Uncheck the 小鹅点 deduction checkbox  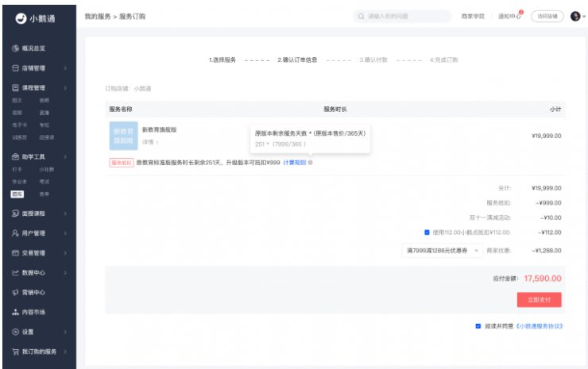[427, 233]
